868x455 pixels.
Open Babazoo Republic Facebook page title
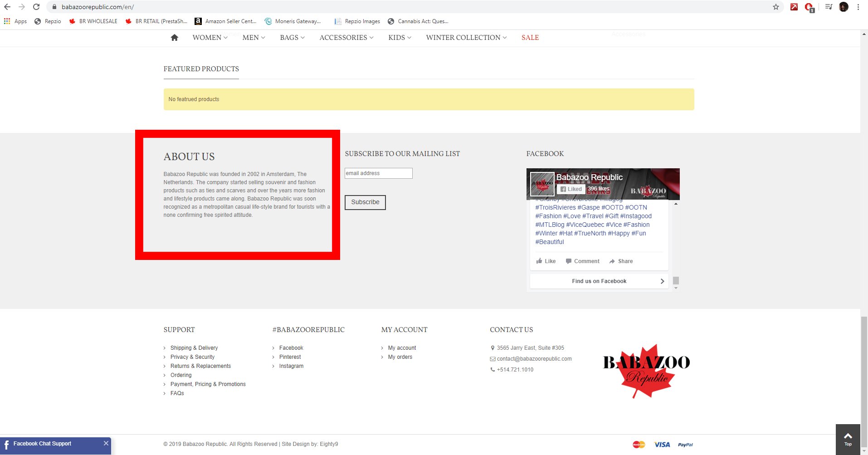point(590,177)
